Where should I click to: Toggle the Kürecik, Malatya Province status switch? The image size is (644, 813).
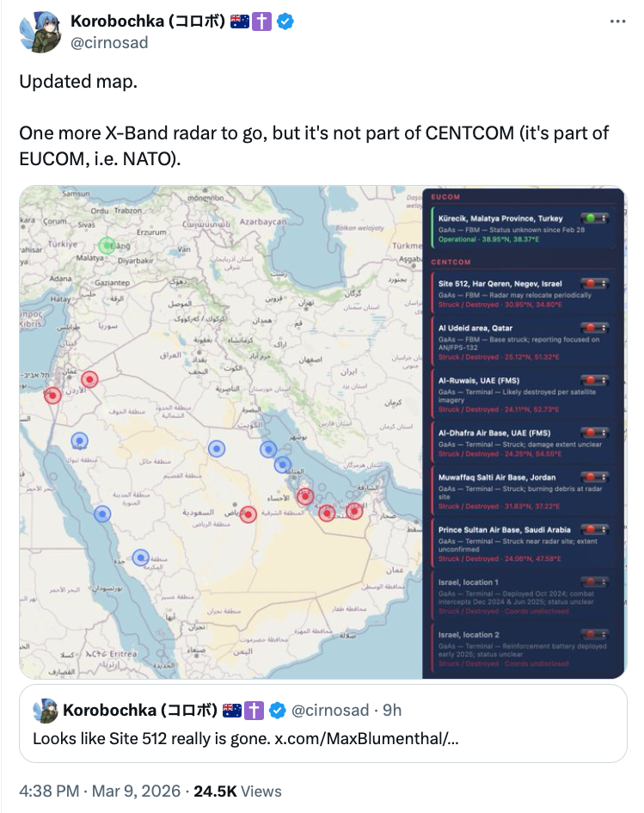593,219
